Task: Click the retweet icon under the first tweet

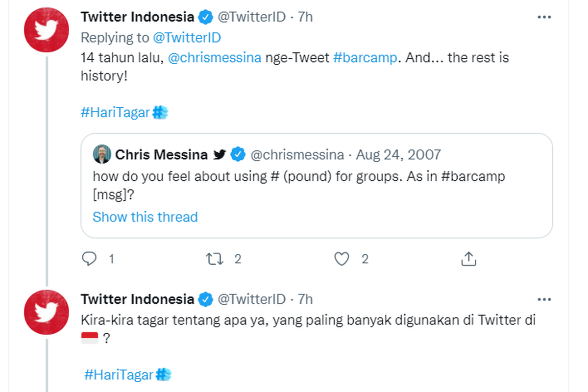Action: 215,259
